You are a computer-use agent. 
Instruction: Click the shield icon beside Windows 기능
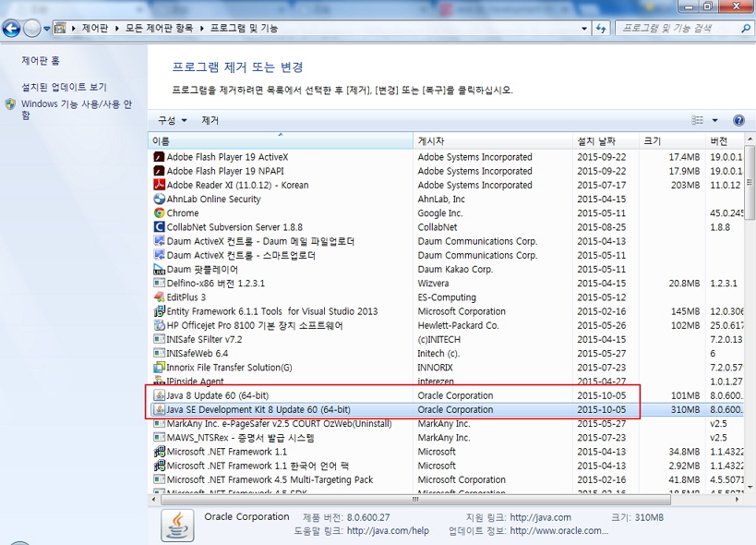pos(10,104)
